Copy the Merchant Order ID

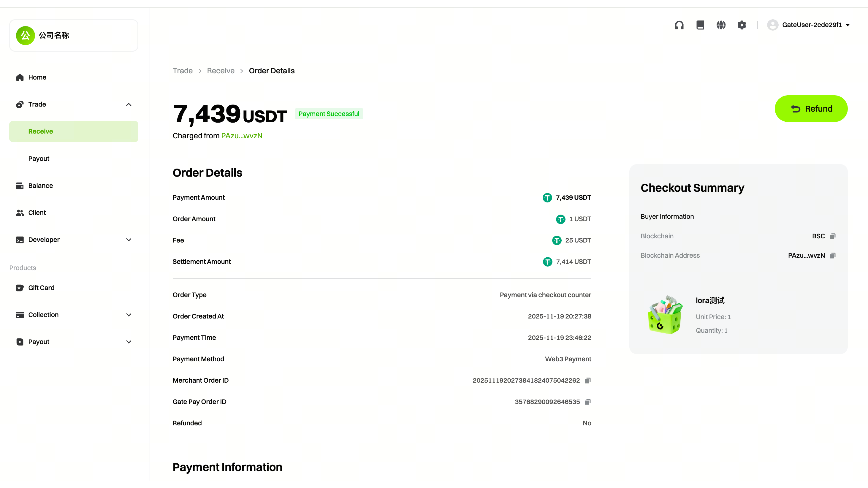pos(588,381)
